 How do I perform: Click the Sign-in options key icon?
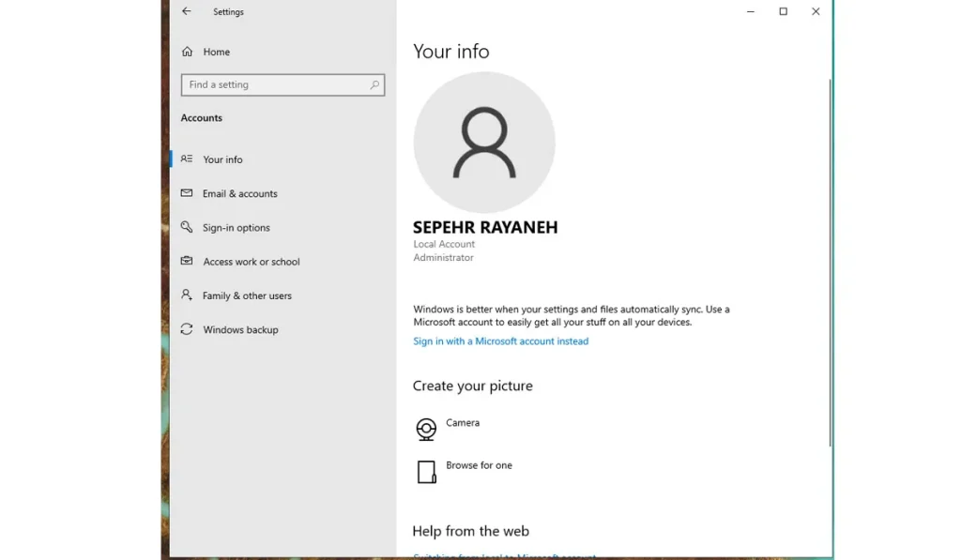187,228
